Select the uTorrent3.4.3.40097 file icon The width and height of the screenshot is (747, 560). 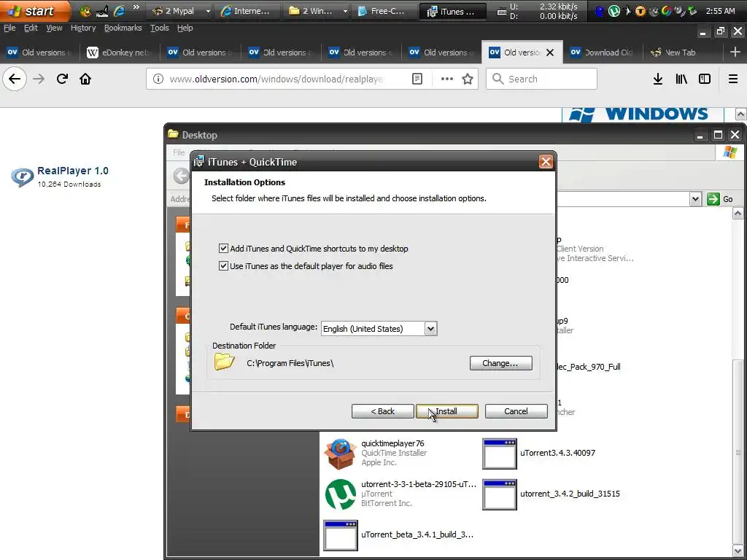499,454
